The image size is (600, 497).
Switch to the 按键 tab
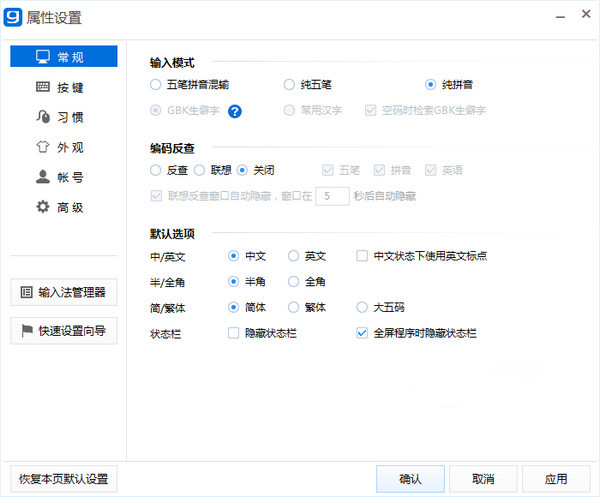coord(64,87)
